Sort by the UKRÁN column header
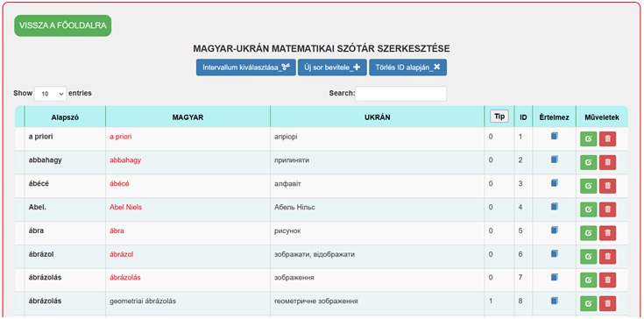Image resolution: width=644 pixels, height=319 pixels. (377, 117)
